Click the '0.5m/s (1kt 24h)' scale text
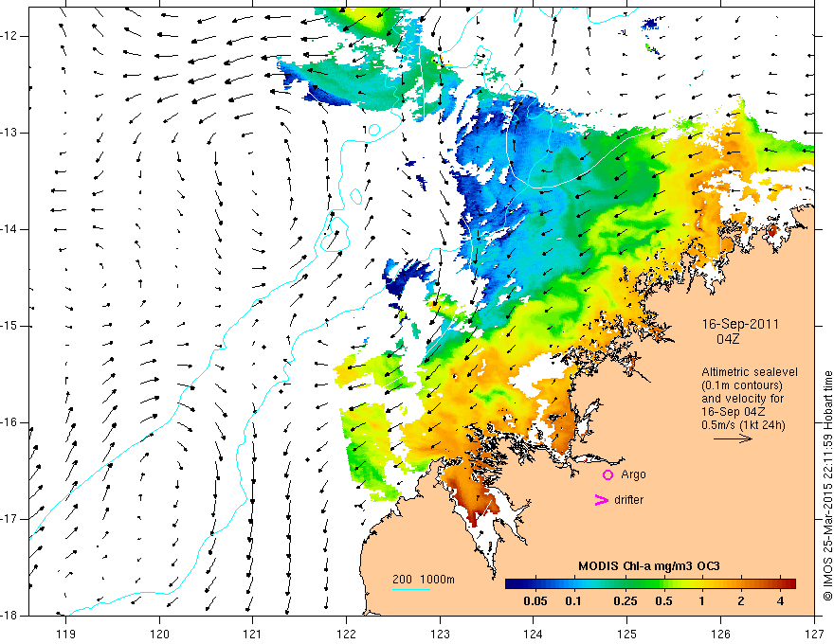The width and height of the screenshot is (834, 644). pos(743,425)
